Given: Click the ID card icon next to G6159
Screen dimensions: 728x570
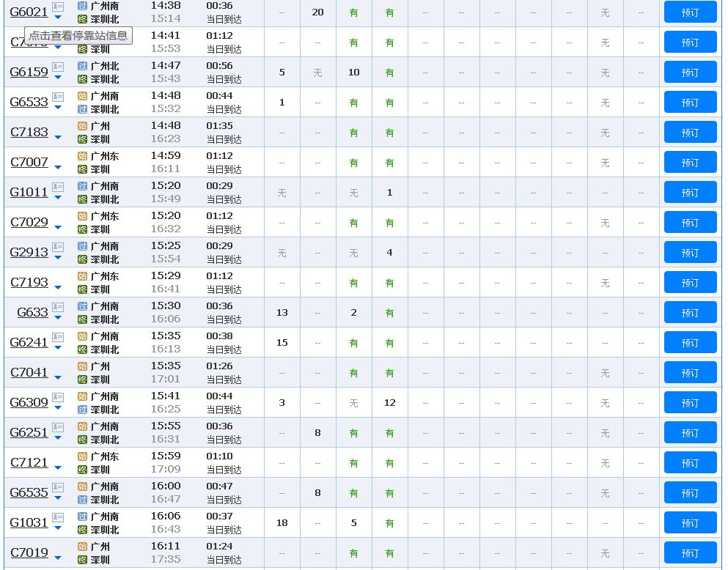Looking at the screenshot, I should point(58,67).
